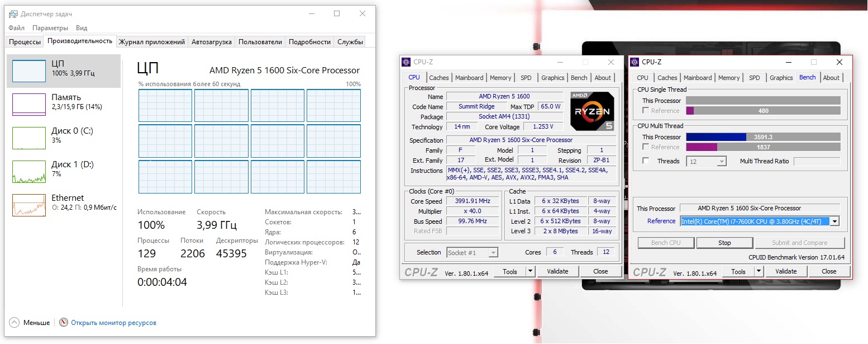Open Graphics tab in left CPU-Z window
The height and width of the screenshot is (344, 868).
pyautogui.click(x=553, y=78)
